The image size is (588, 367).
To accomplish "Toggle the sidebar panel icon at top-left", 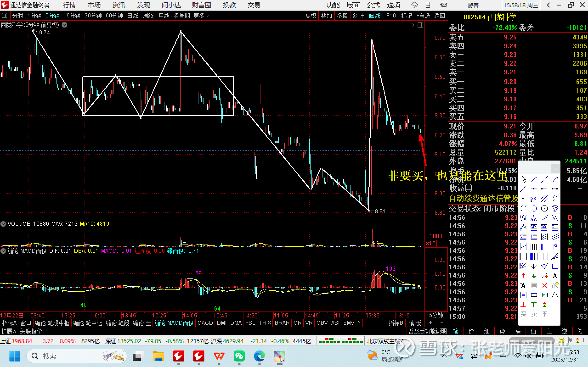I will tap(4, 16).
